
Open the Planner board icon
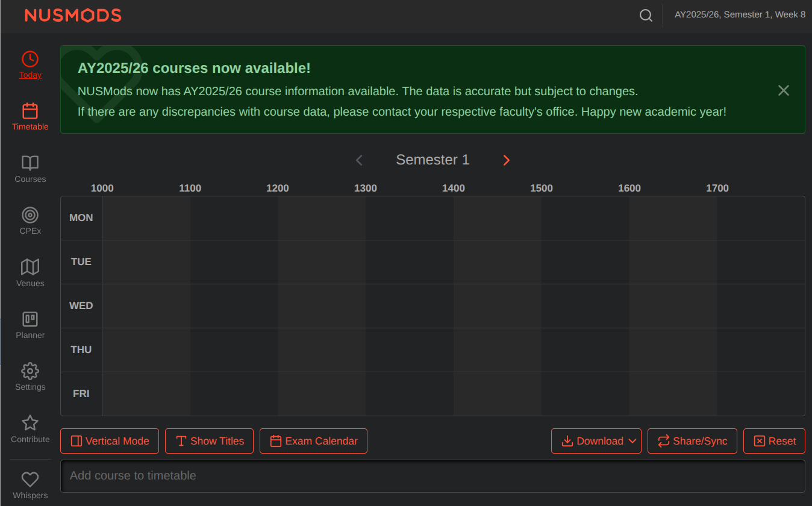coord(30,319)
